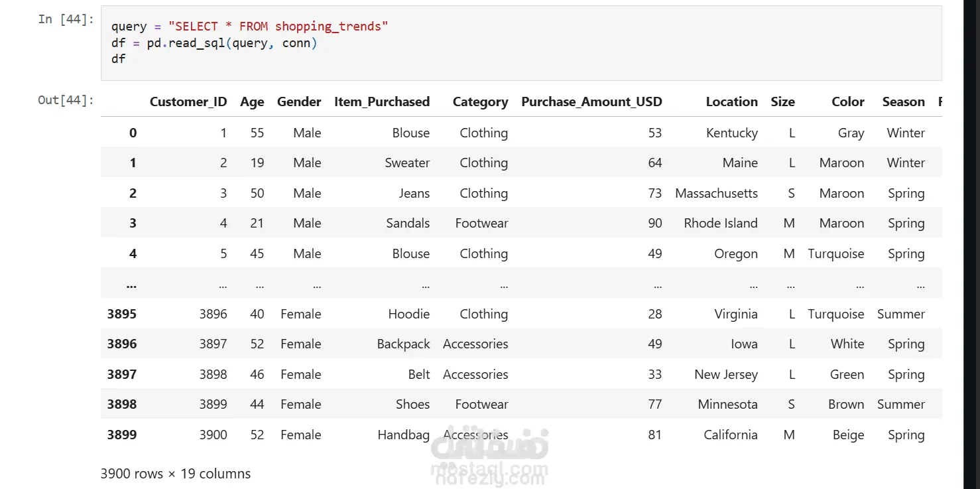980x489 pixels.
Task: Click the Location column header
Action: 731,102
